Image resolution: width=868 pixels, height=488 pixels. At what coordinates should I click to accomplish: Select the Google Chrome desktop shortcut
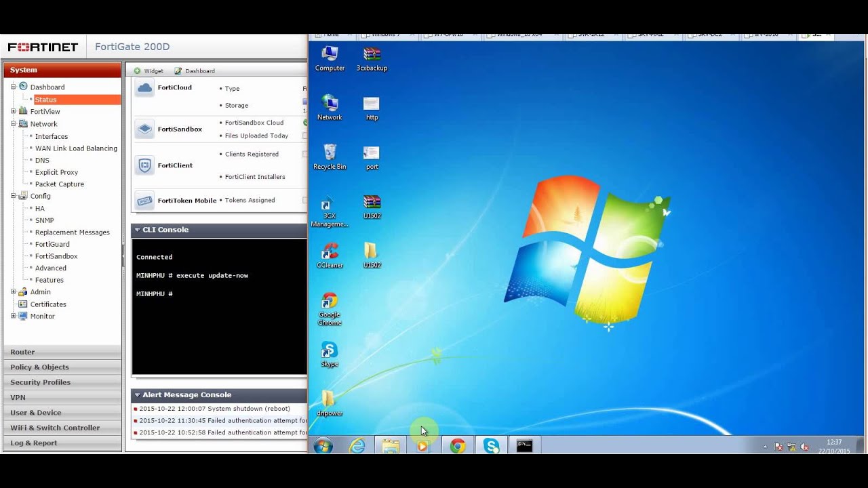330,310
